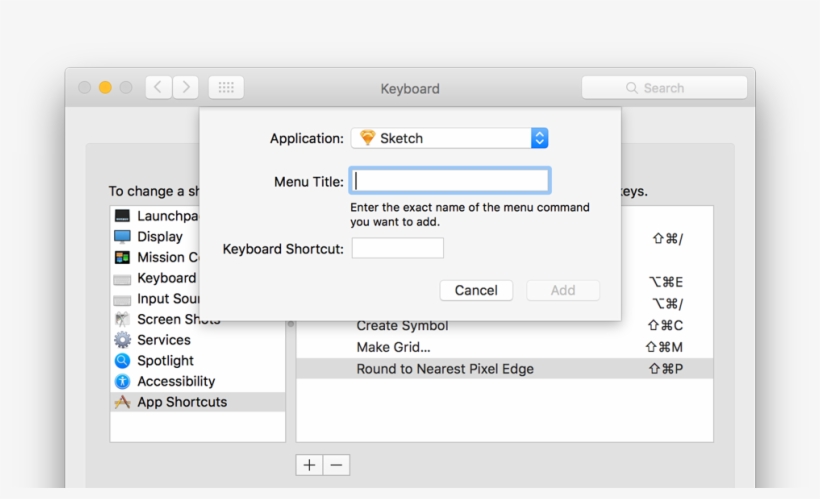Click the back navigation arrow
The width and height of the screenshot is (820, 499).
158,87
